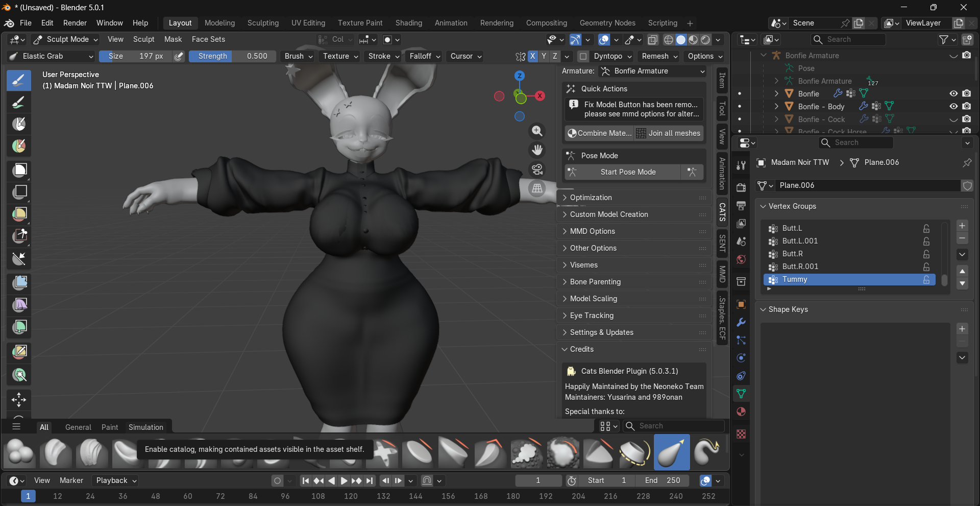Open the Remesh dropdown
Viewport: 980px width, 506px height.
tap(659, 56)
